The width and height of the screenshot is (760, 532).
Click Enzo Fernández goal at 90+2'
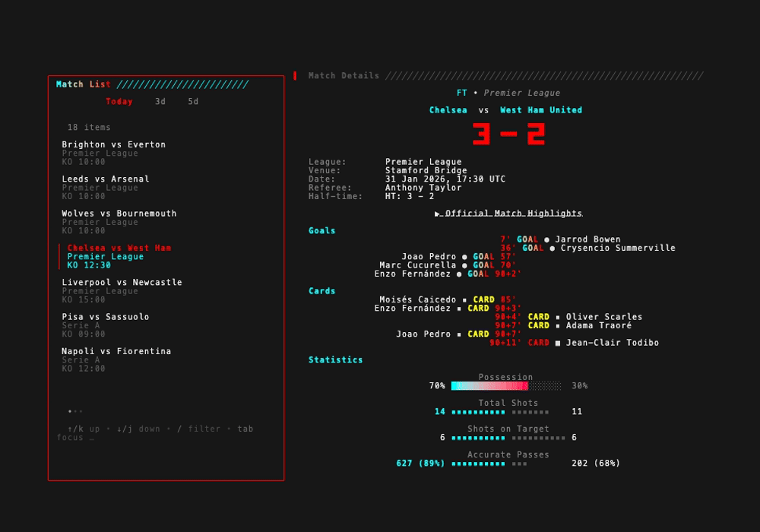(x=448, y=274)
